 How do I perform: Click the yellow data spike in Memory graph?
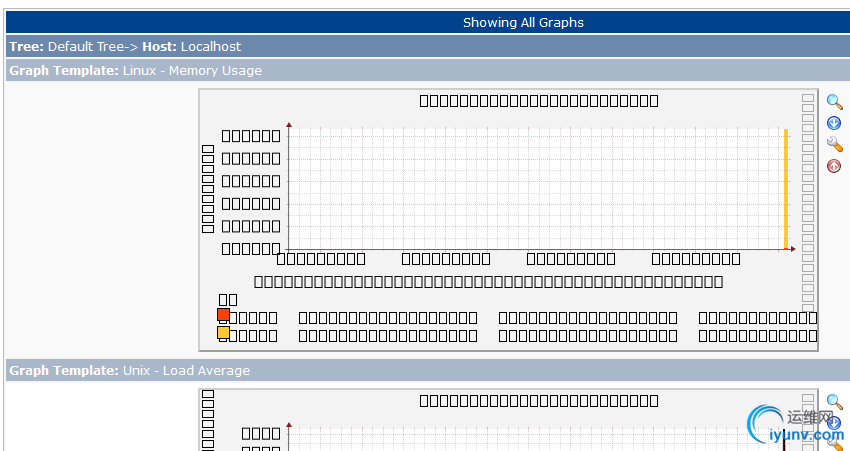786,190
